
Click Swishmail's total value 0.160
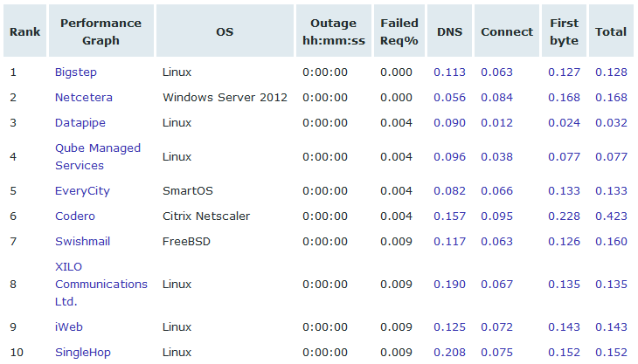(x=611, y=241)
